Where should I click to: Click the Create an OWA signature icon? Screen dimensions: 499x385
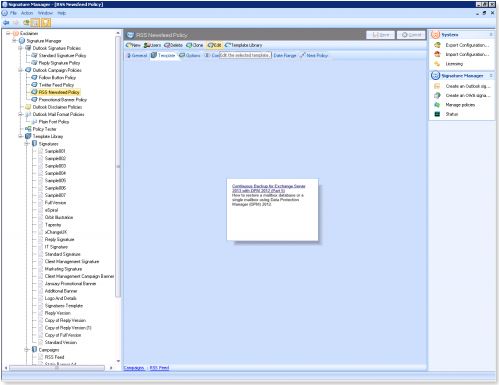pos(437,95)
